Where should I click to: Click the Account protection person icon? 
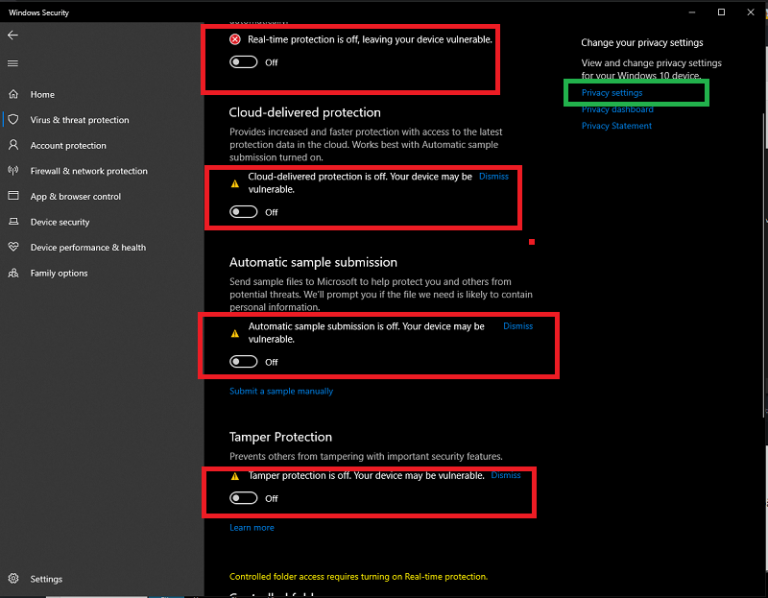coord(13,145)
